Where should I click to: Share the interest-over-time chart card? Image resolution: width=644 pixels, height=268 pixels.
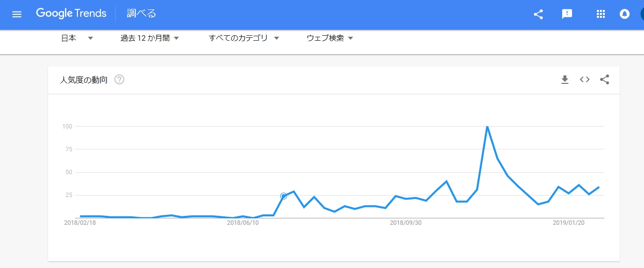[x=604, y=79]
